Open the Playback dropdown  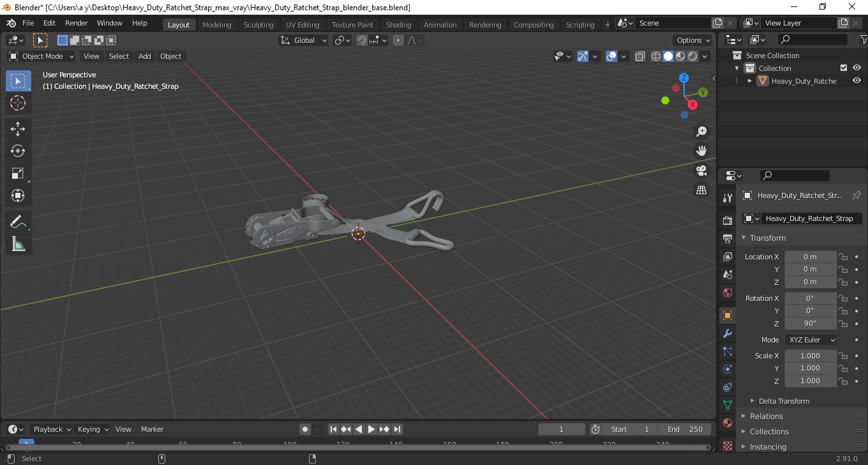(x=52, y=429)
